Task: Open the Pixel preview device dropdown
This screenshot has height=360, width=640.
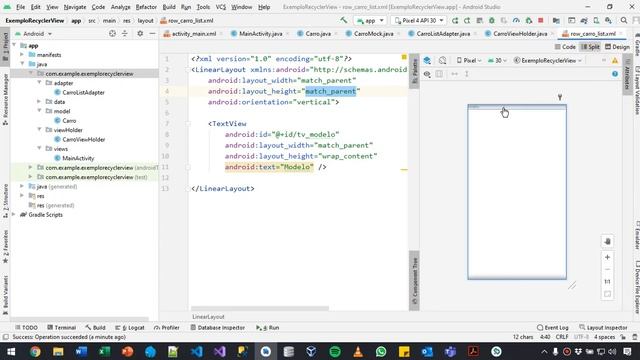Action: [x=469, y=60]
